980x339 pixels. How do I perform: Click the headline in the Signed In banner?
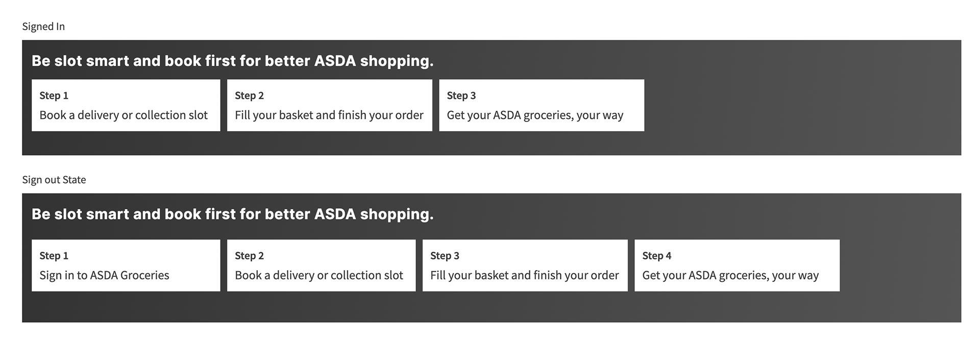point(232,61)
